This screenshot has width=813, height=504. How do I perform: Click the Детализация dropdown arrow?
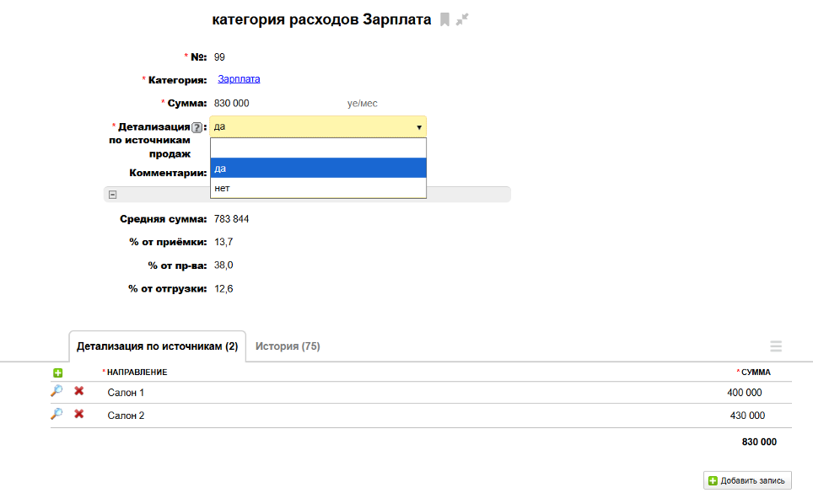point(418,127)
